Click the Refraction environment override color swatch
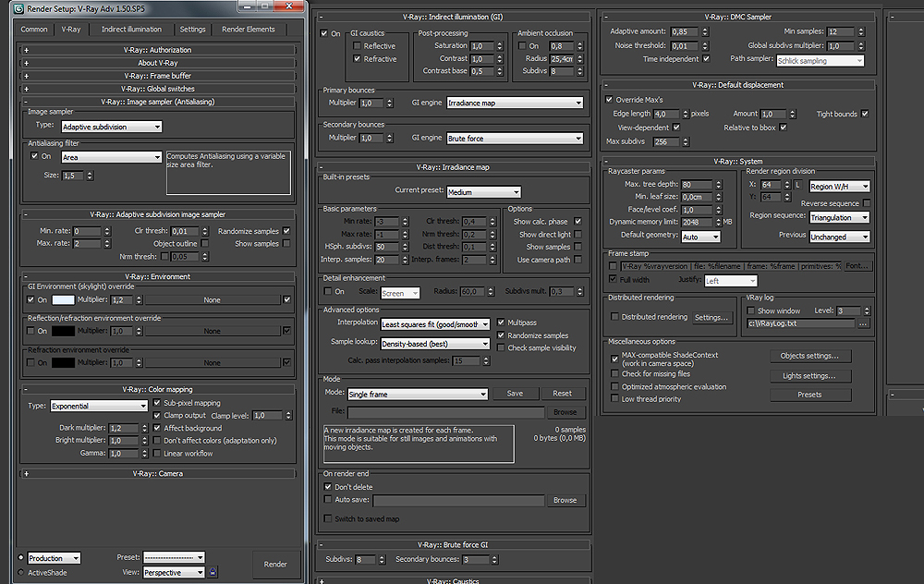Image resolution: width=924 pixels, height=584 pixels. pos(63,363)
